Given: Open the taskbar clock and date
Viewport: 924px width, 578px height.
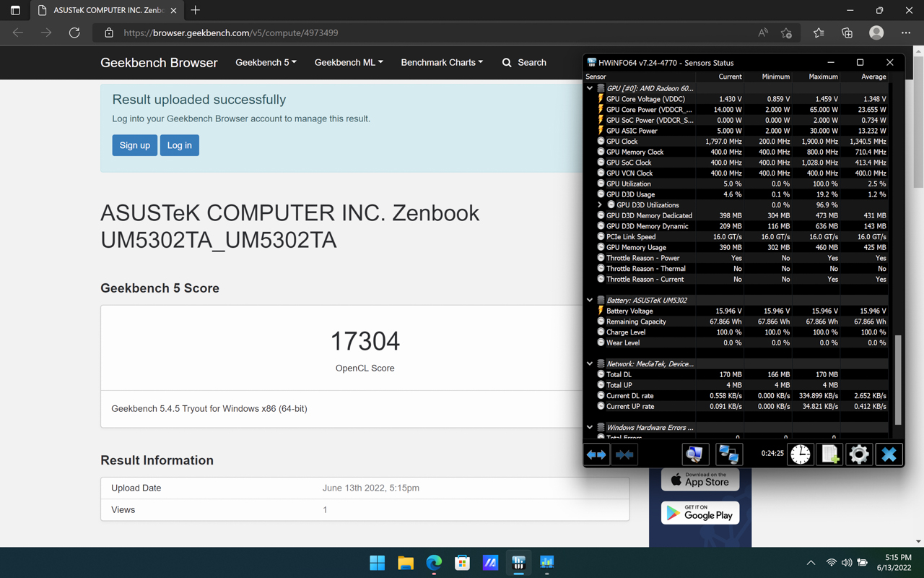Looking at the screenshot, I should click(894, 563).
